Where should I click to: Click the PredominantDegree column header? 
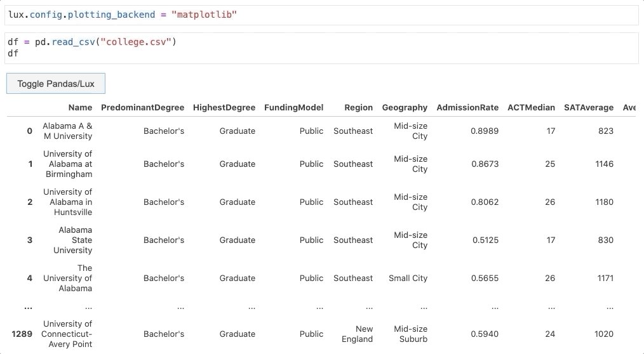pyautogui.click(x=142, y=107)
